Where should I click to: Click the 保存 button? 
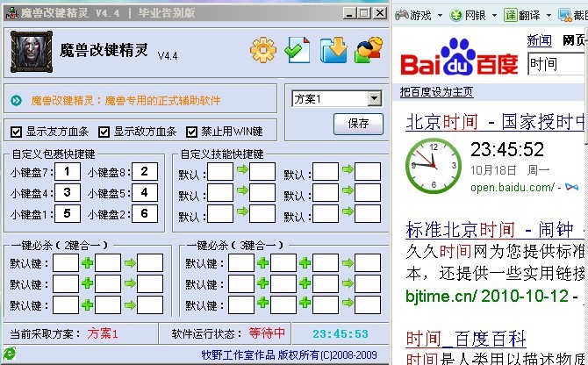pos(358,123)
